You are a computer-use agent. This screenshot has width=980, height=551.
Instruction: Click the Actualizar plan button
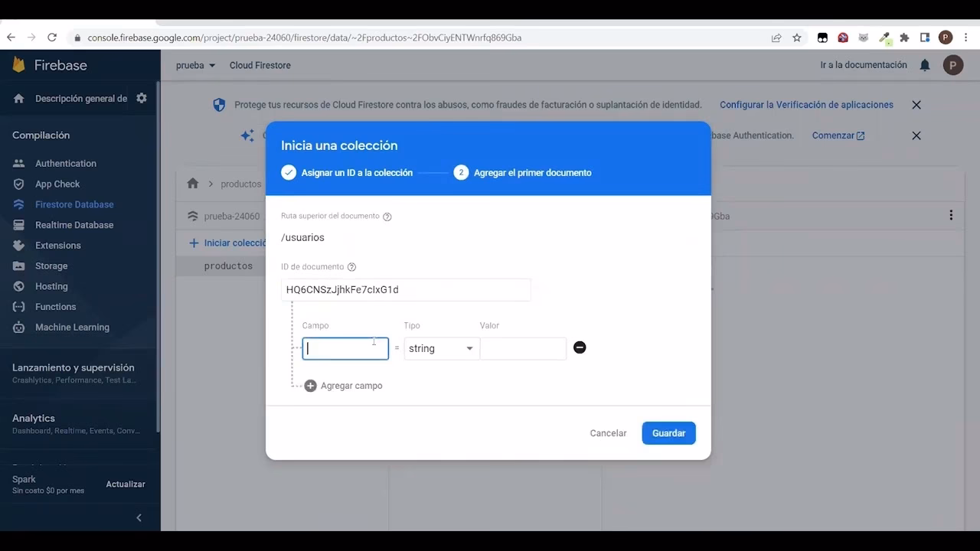126,484
